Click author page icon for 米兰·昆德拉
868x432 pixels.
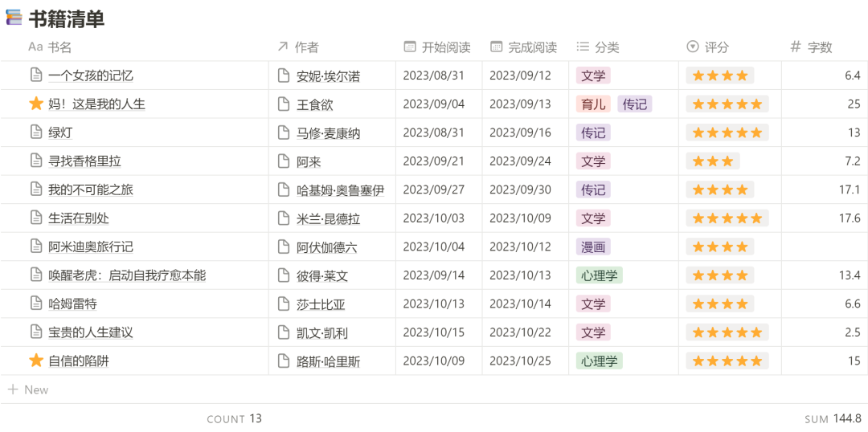click(284, 218)
